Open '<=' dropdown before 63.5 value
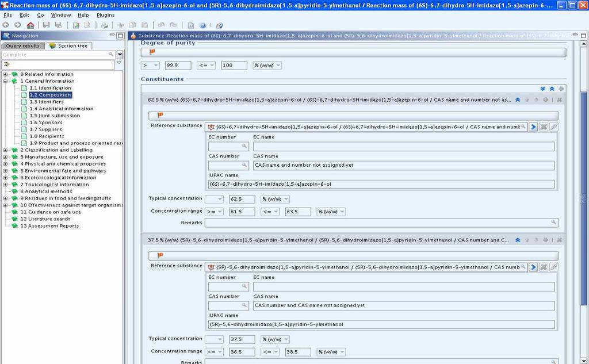This screenshot has width=589, height=364. pyautogui.click(x=276, y=212)
